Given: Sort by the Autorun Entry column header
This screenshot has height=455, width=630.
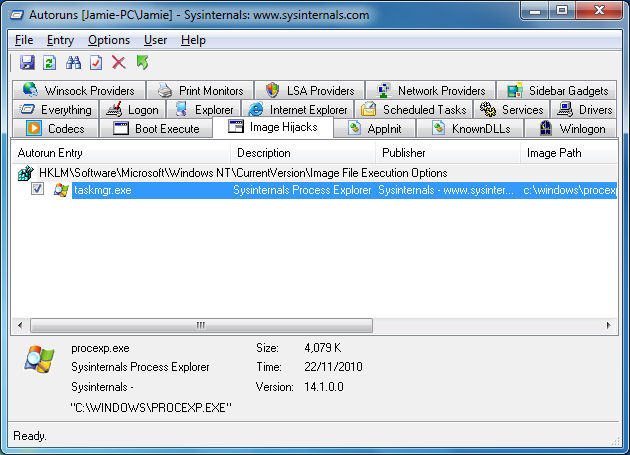Looking at the screenshot, I should [121, 153].
